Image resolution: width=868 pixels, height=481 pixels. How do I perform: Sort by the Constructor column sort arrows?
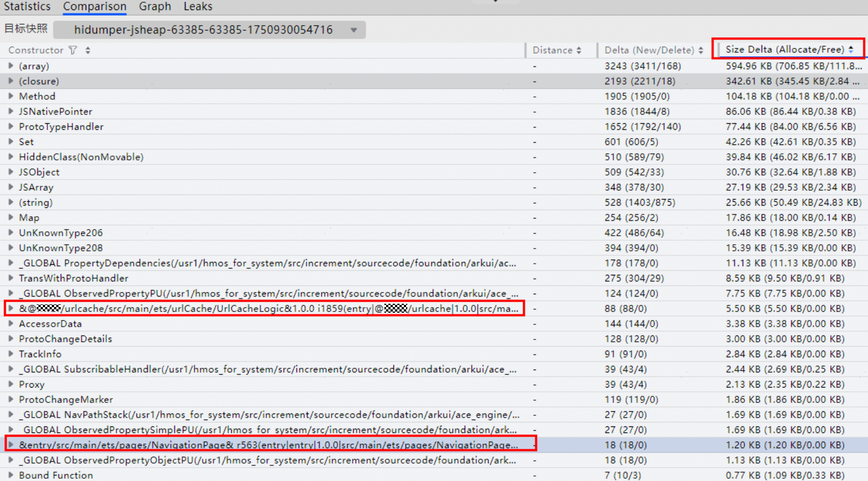pos(88,50)
